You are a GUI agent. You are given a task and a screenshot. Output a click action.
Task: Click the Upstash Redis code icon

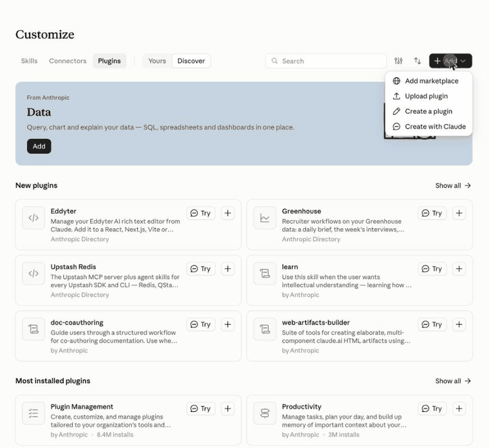pyautogui.click(x=33, y=274)
